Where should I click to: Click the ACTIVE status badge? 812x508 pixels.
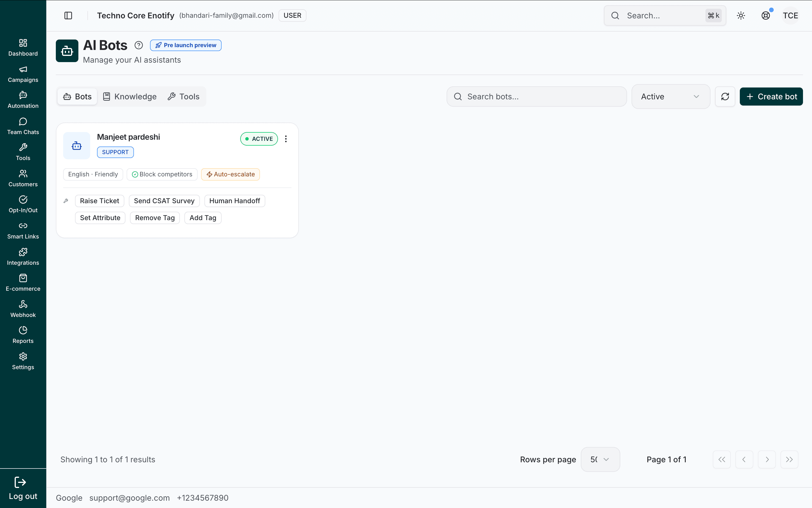(x=259, y=139)
